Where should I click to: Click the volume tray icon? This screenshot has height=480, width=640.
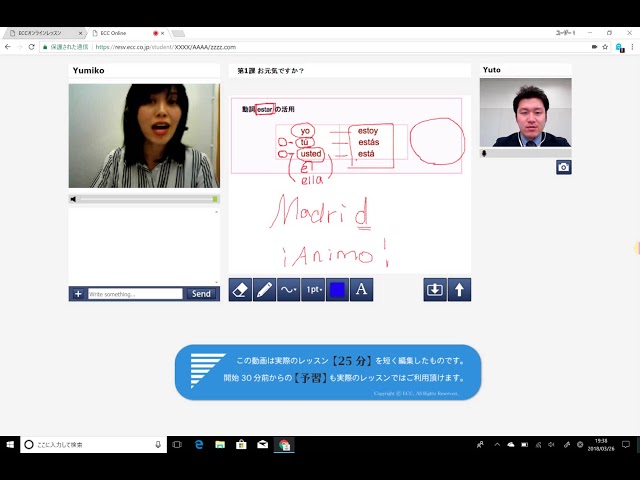pyautogui.click(x=551, y=444)
